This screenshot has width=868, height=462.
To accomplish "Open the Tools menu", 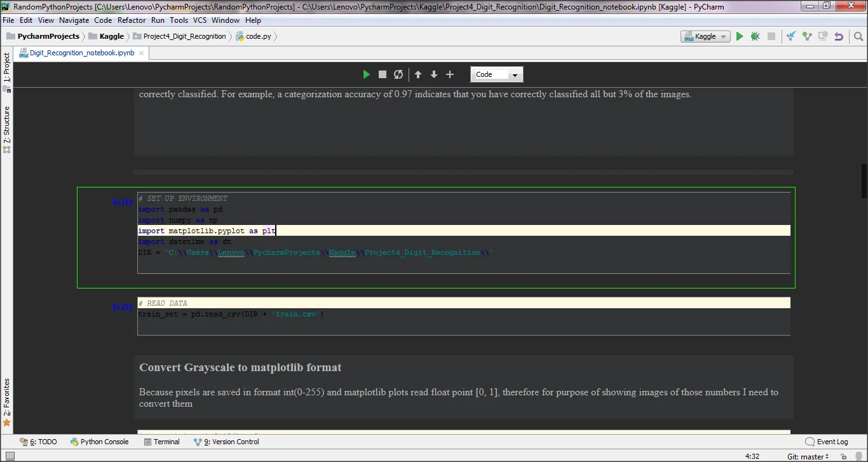I will (x=179, y=20).
